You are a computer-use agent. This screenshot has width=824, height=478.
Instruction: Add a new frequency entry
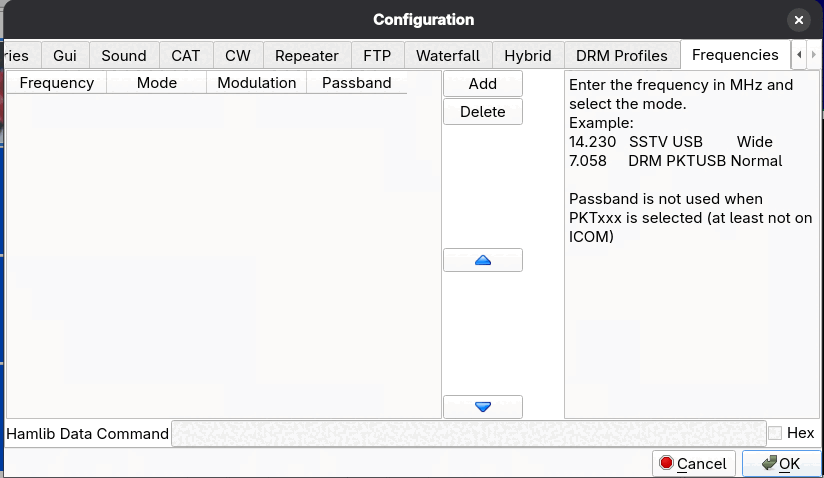pos(482,84)
